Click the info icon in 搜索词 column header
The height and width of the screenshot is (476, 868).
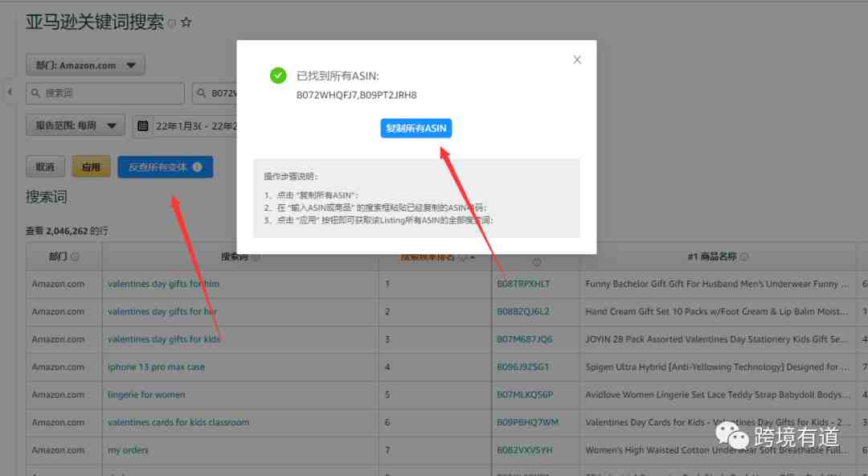pos(256,256)
